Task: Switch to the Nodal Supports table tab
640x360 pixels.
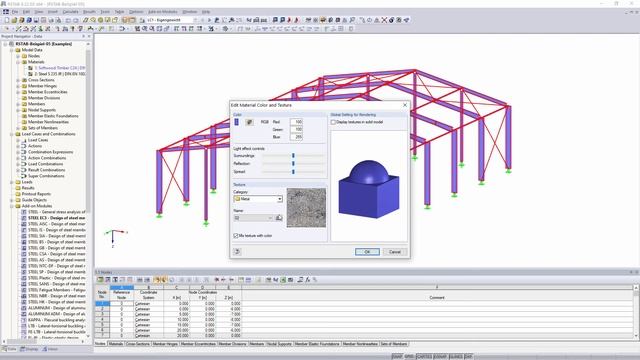Action: click(x=279, y=344)
